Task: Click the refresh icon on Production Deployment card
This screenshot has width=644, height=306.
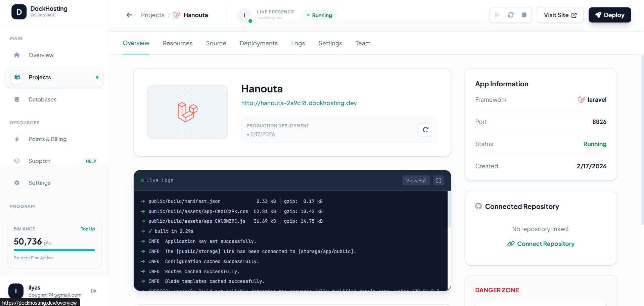Action: [425, 130]
